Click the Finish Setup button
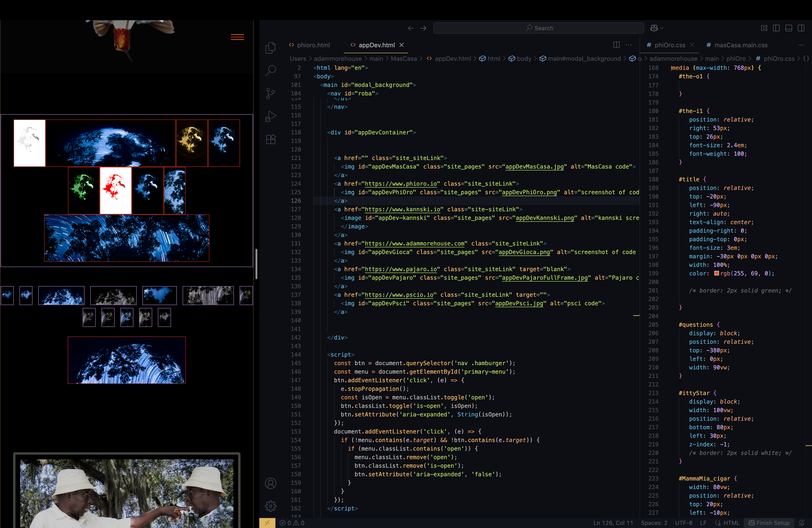 [x=769, y=523]
